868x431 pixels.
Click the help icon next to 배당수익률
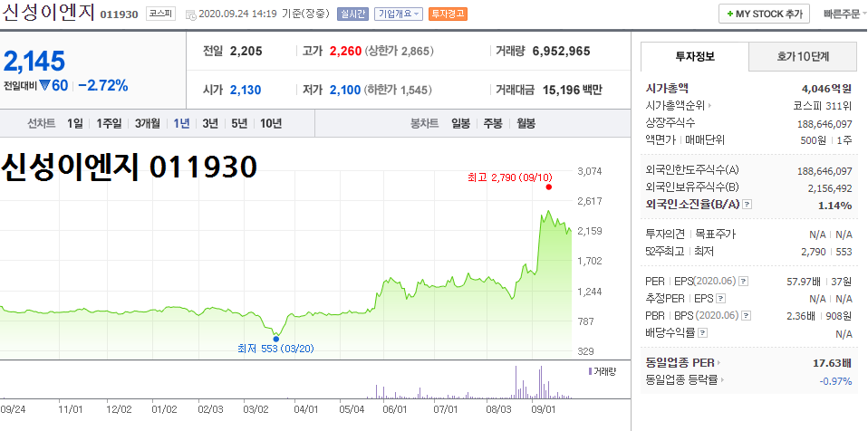pos(703,333)
